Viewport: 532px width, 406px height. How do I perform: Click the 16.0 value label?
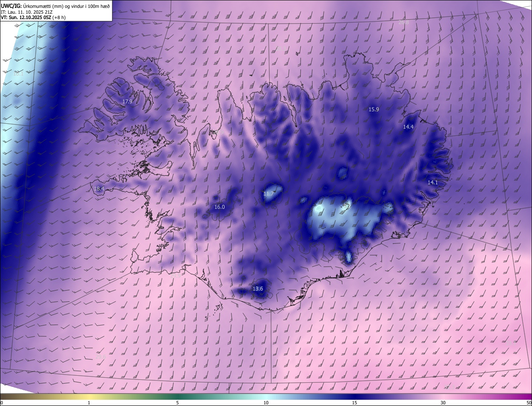pyautogui.click(x=219, y=207)
